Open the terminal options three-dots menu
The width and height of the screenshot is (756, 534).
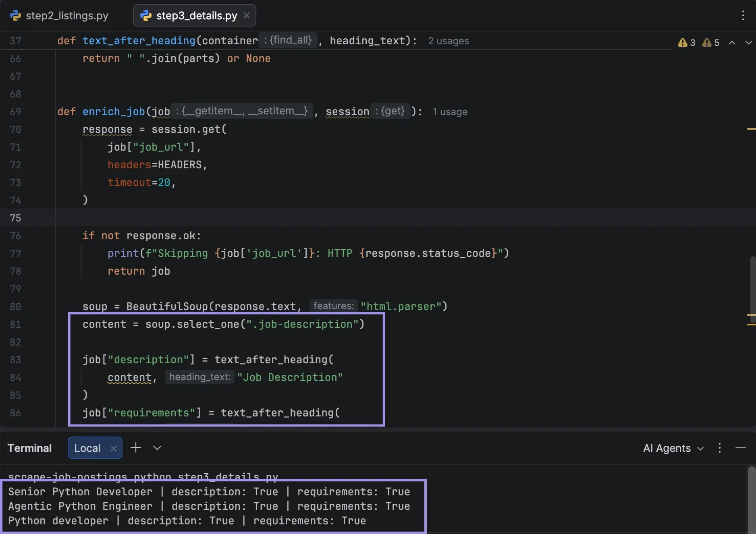(720, 448)
